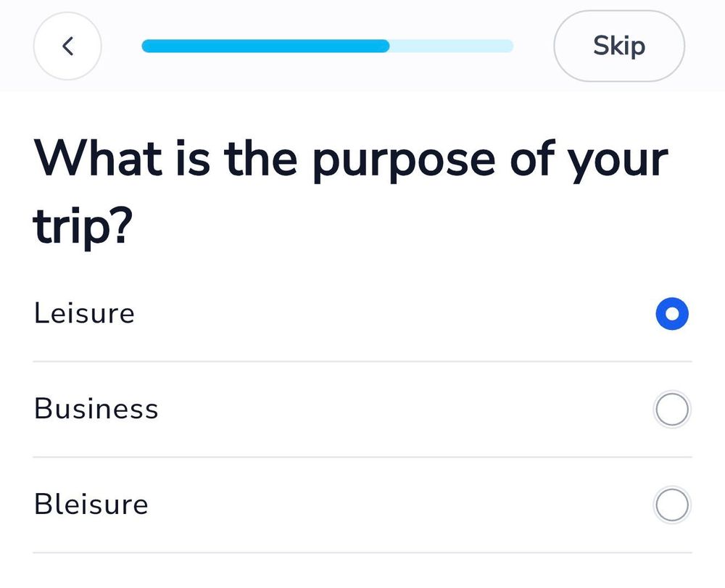Click the divider between Business and Bleisure
Viewport: 725px width, 588px height.
tap(362, 457)
